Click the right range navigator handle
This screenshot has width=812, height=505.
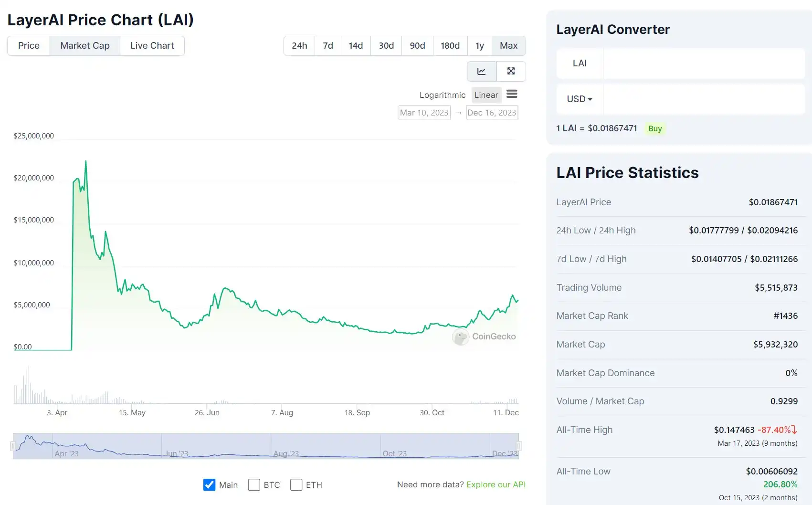tap(518, 446)
